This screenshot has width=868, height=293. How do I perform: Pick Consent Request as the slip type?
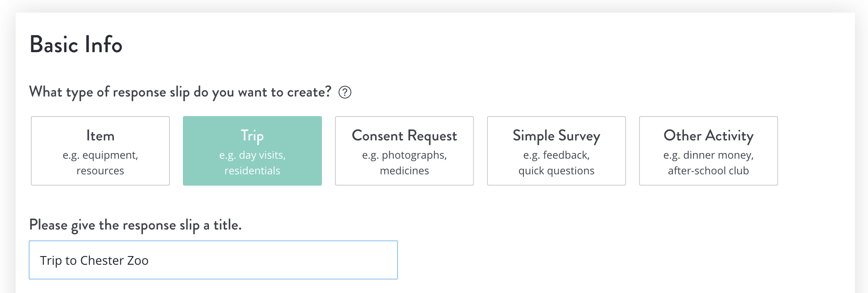[x=404, y=151]
